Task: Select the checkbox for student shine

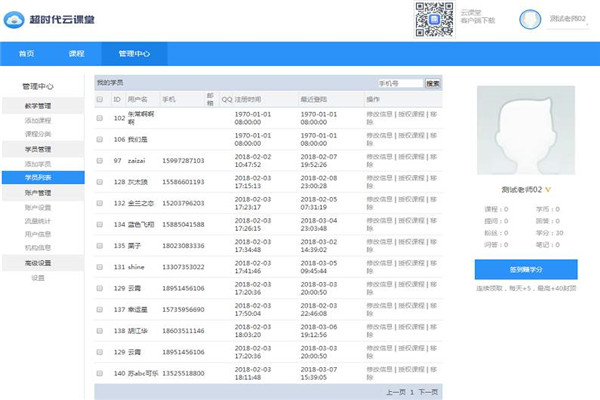Action: (100, 267)
